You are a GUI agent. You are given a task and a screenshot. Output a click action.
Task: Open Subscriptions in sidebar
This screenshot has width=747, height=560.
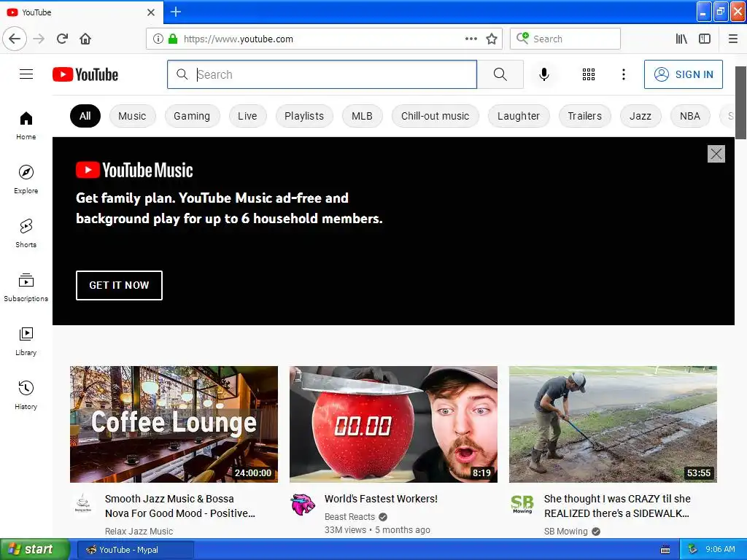coord(26,287)
